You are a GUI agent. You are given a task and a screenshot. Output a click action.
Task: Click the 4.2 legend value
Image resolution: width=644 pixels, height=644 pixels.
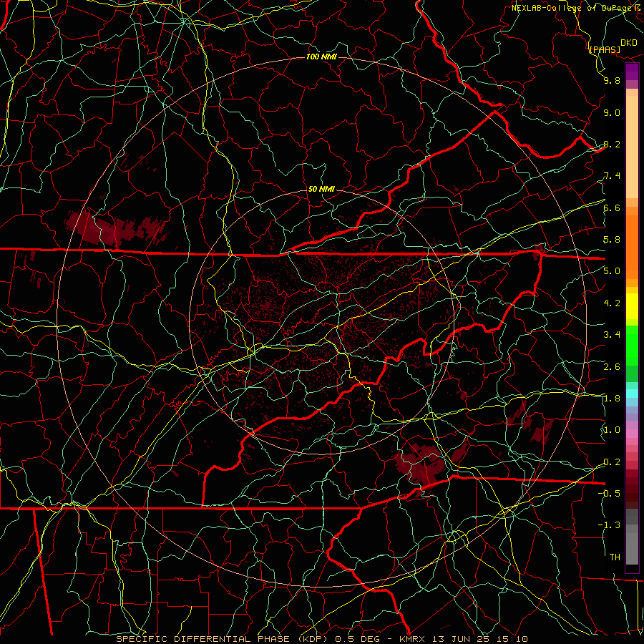coord(612,303)
